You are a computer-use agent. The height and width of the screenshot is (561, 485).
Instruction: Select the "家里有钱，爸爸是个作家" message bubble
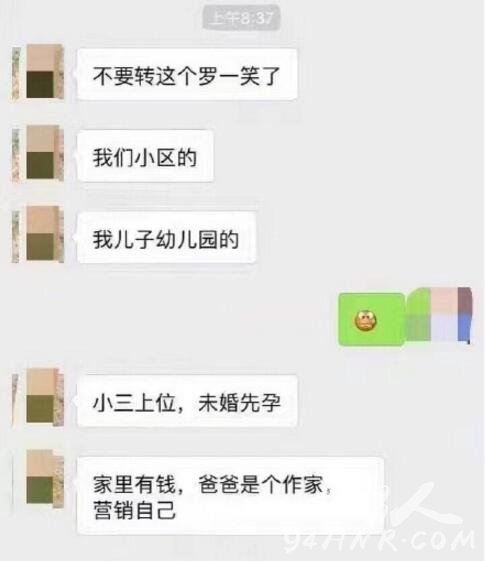[231, 496]
